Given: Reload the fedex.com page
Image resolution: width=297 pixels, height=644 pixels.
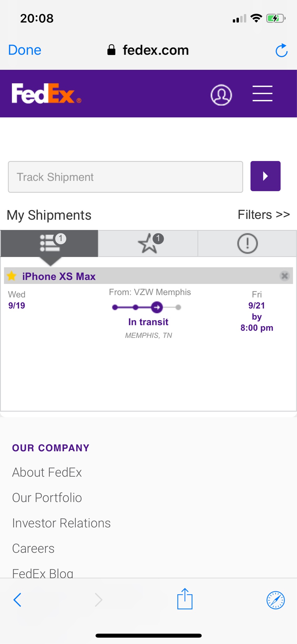Looking at the screenshot, I should (281, 50).
